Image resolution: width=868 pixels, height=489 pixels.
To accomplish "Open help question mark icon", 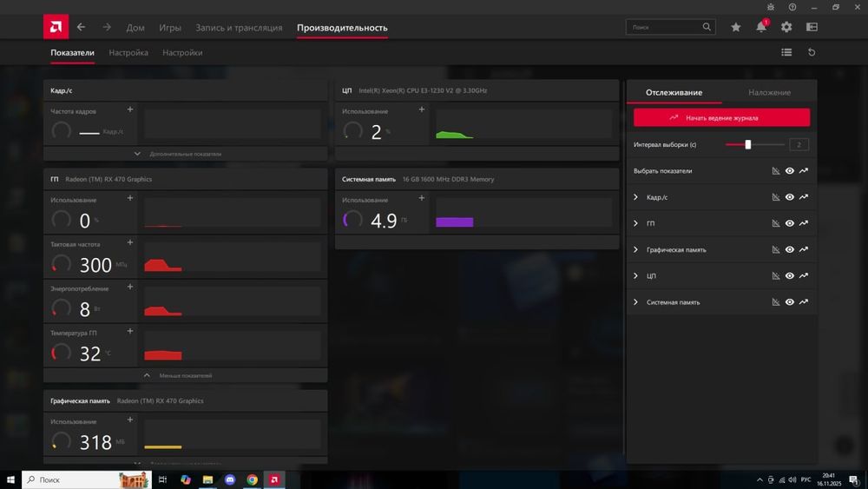I will 792,7.
